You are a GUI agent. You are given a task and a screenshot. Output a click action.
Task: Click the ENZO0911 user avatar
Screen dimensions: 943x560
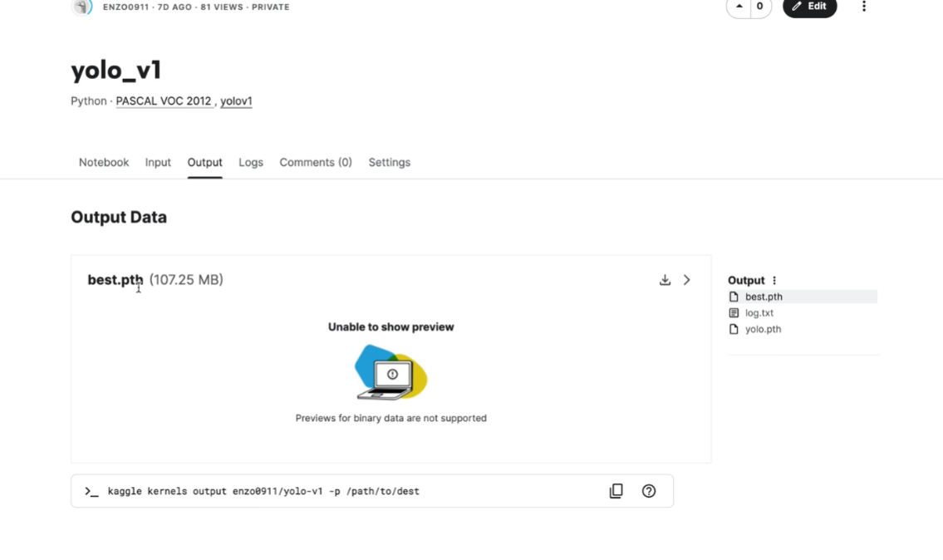coord(81,7)
